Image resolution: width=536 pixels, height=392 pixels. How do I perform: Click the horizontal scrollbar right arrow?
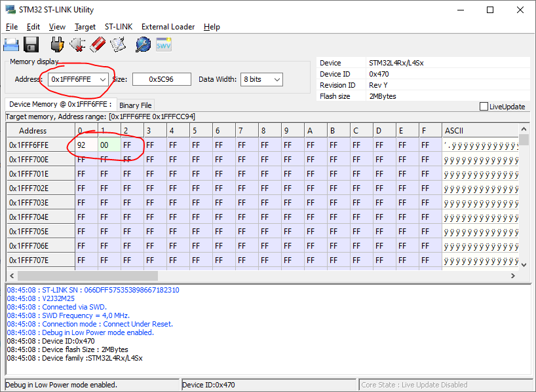click(513, 276)
